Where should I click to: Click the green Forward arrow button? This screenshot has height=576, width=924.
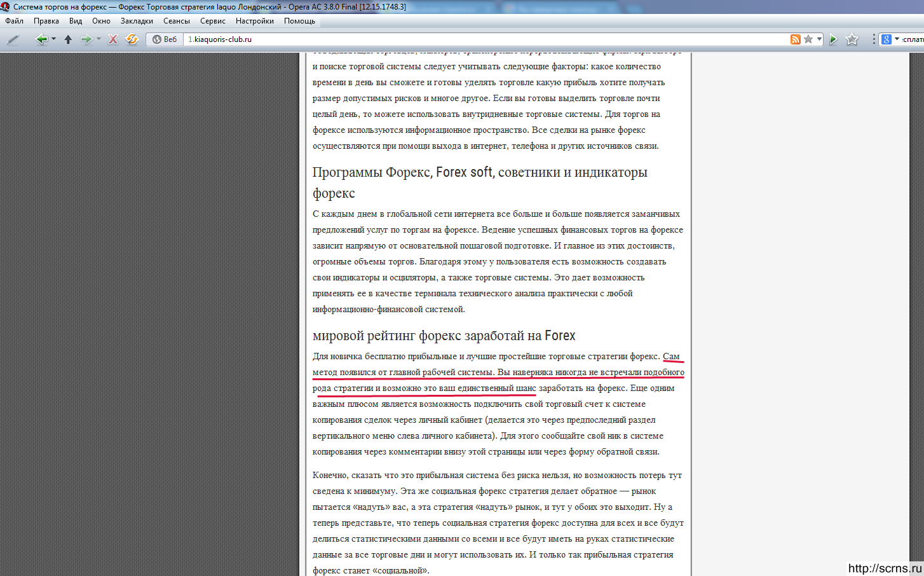pyautogui.click(x=86, y=39)
